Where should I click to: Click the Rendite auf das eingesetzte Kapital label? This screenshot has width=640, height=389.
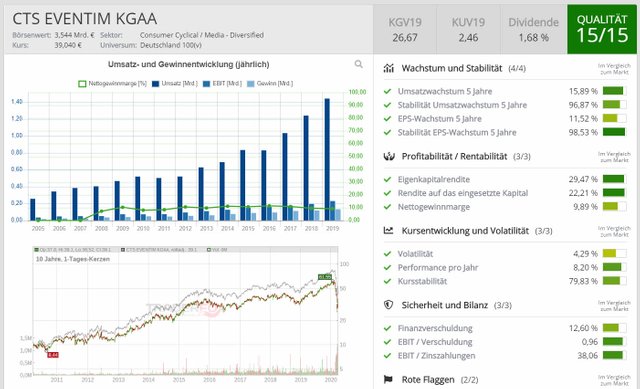pyautogui.click(x=463, y=193)
